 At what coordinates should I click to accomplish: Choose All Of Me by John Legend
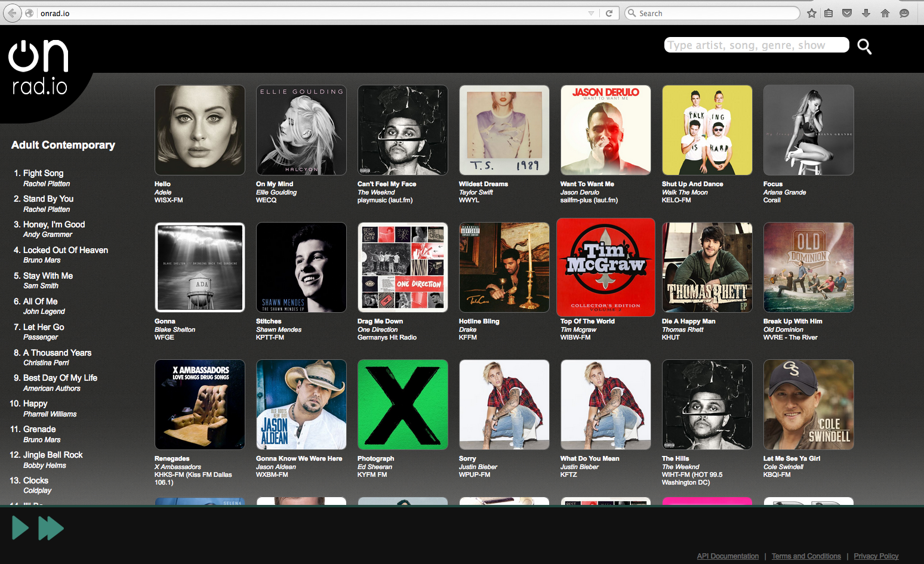(41, 301)
